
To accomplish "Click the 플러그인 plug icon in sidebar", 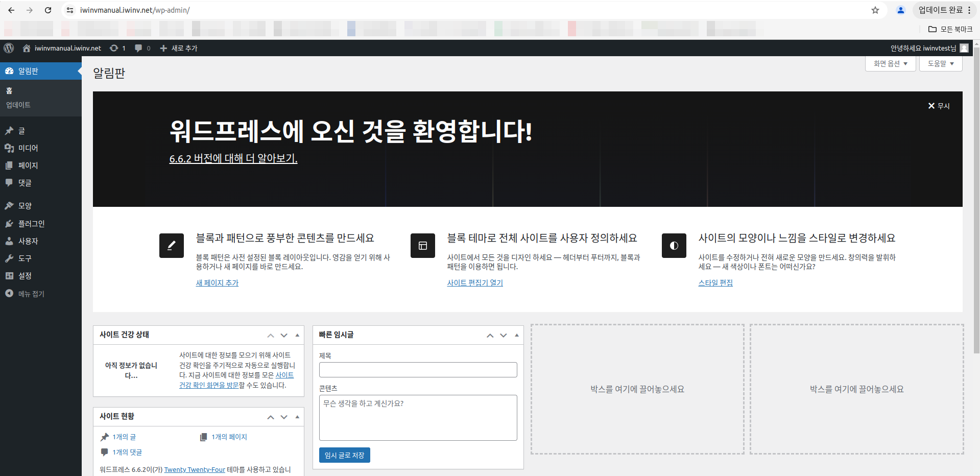I will pyautogui.click(x=9, y=224).
